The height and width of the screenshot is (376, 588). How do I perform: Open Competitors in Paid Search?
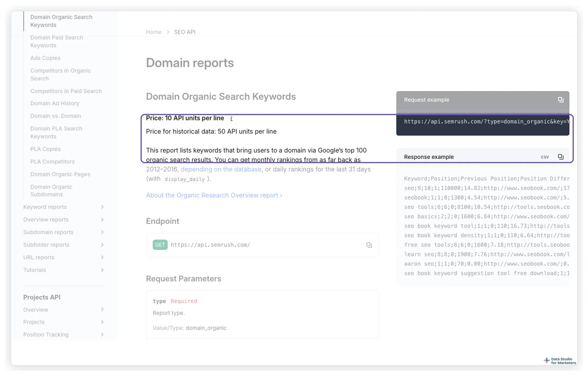[66, 91]
